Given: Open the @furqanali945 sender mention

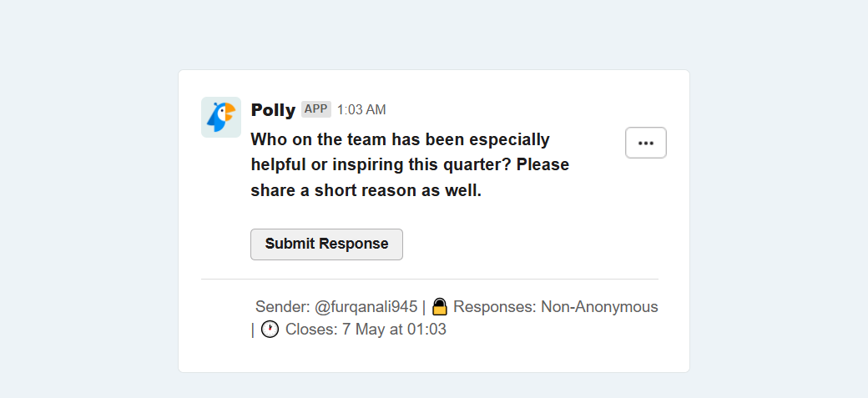Looking at the screenshot, I should 366,307.
